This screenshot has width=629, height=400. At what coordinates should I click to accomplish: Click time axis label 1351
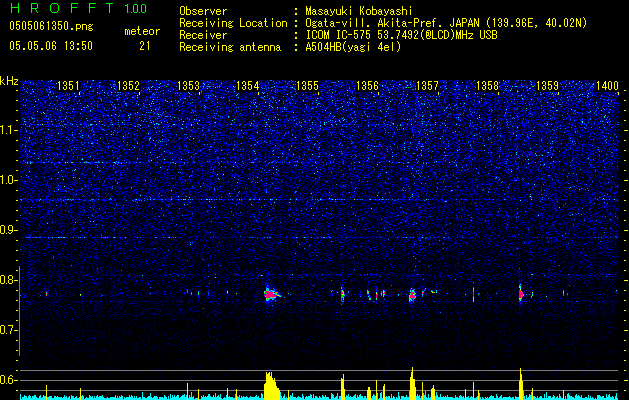click(68, 85)
